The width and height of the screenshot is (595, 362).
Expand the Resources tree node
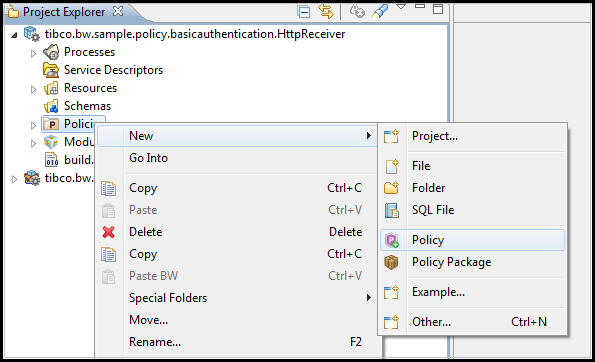click(x=33, y=89)
